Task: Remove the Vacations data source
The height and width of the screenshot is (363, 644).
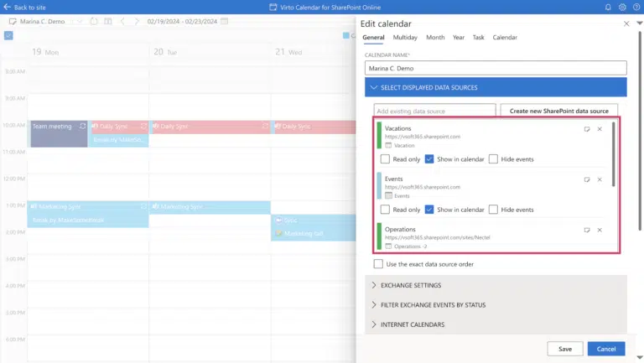Action: [600, 129]
